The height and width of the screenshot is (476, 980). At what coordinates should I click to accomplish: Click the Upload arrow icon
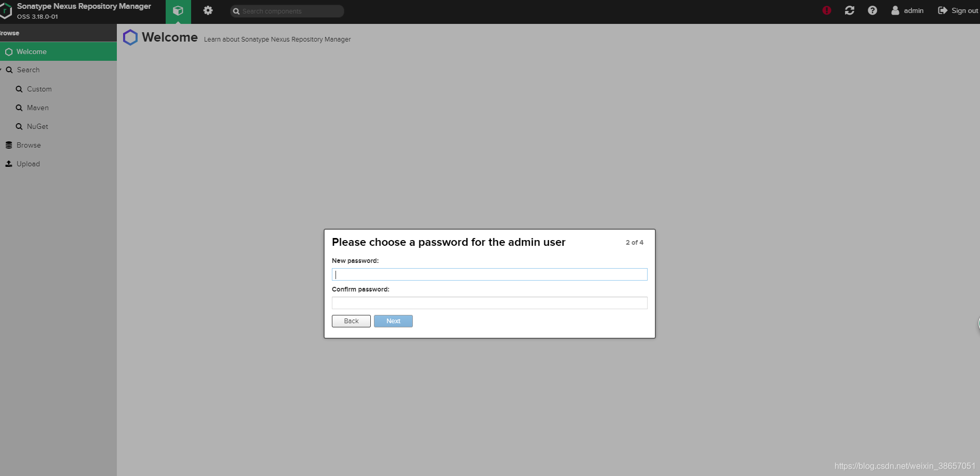(9, 164)
